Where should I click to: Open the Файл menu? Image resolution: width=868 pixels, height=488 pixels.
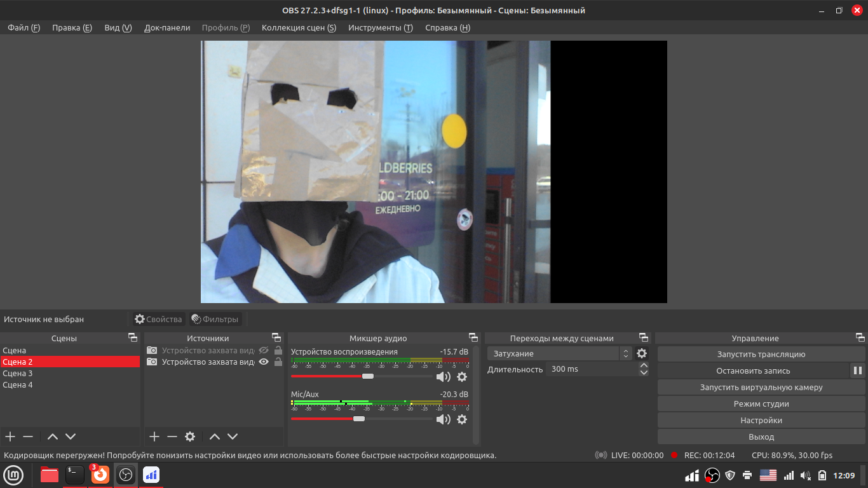(x=24, y=28)
